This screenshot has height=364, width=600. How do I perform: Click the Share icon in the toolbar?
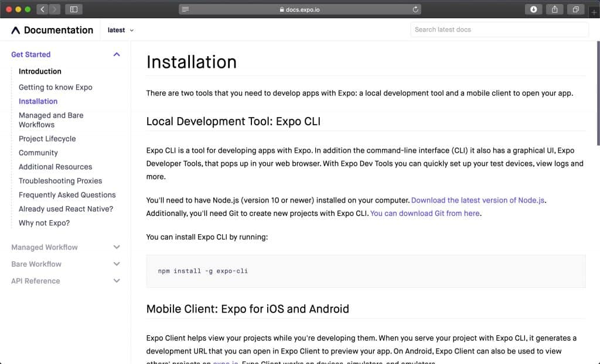click(553, 9)
